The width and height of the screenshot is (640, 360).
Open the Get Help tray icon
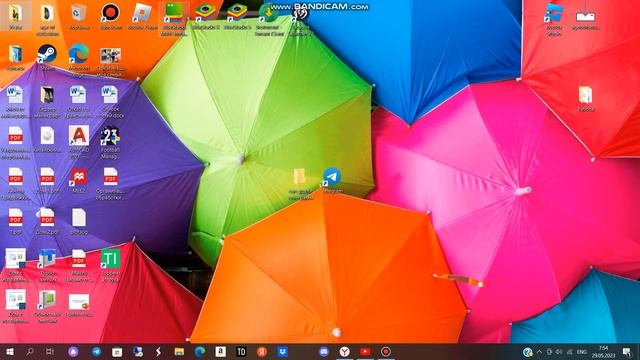pos(527,351)
